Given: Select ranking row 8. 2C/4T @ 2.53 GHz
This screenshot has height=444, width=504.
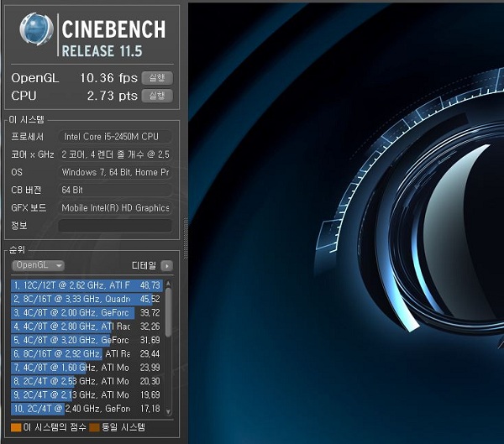Looking at the screenshot, I should click(87, 381).
